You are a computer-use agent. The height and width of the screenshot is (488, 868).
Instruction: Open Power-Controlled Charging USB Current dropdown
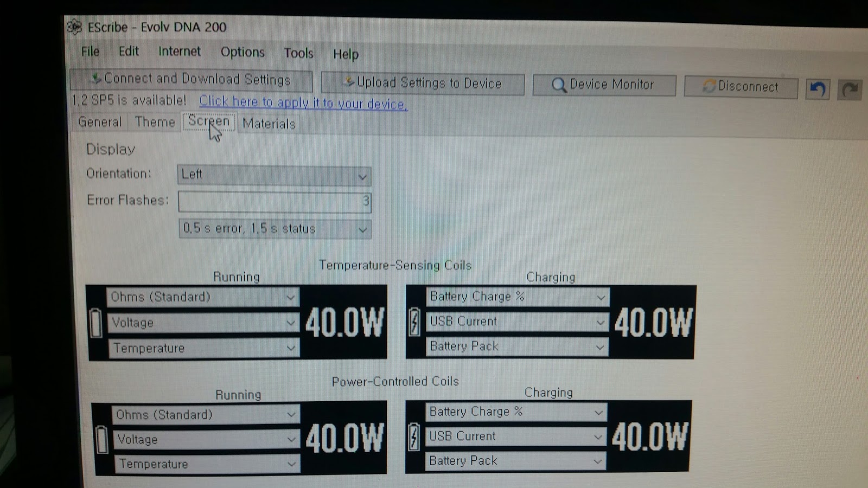coord(515,436)
